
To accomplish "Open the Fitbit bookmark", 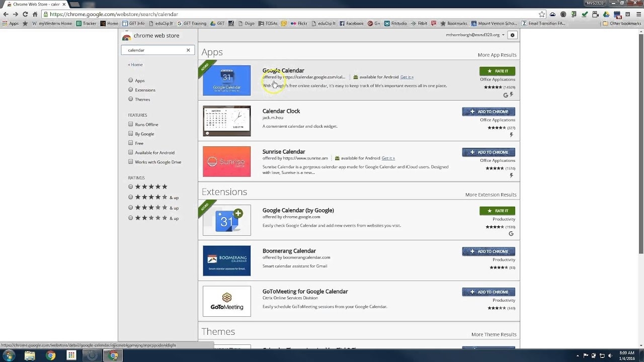I will (419, 23).
